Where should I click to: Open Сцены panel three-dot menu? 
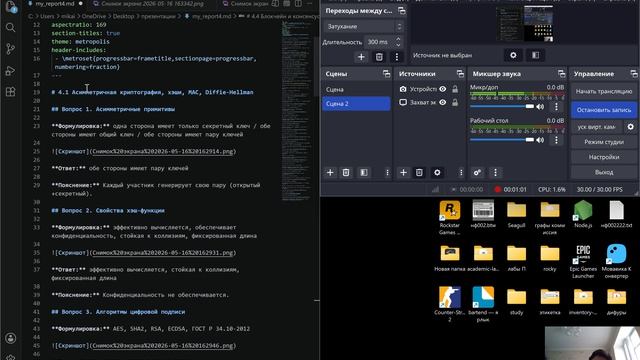click(x=387, y=173)
